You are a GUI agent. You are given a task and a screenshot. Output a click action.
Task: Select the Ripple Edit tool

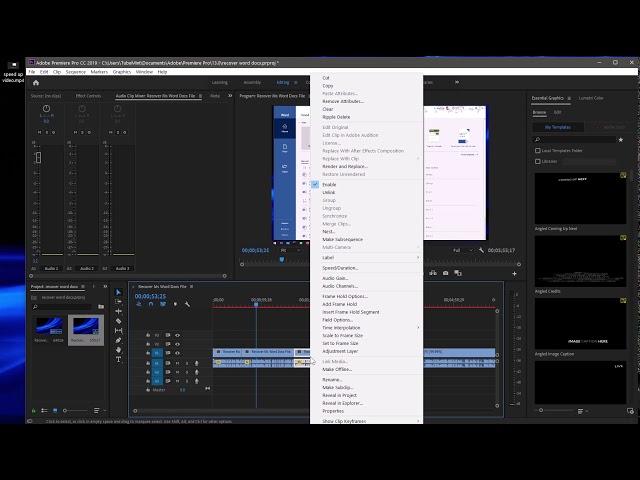[118, 311]
